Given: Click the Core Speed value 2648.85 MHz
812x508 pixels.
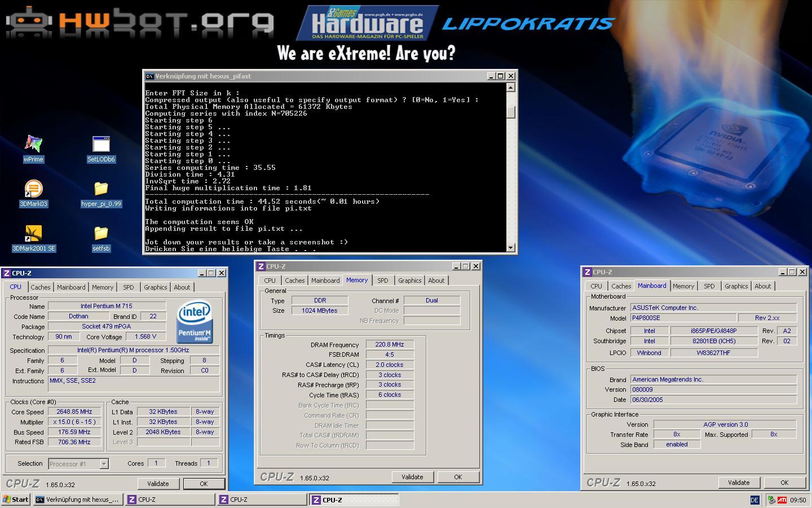Looking at the screenshot, I should point(74,412).
